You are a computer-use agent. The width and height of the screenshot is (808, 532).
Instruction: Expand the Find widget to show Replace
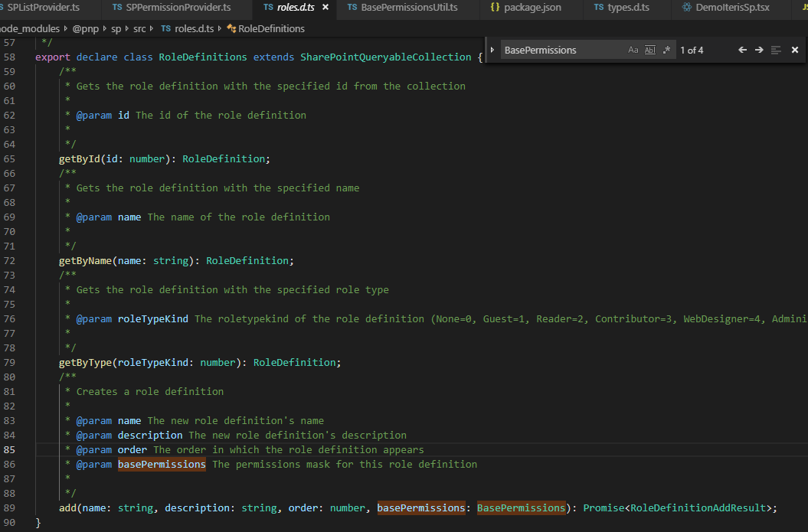492,50
